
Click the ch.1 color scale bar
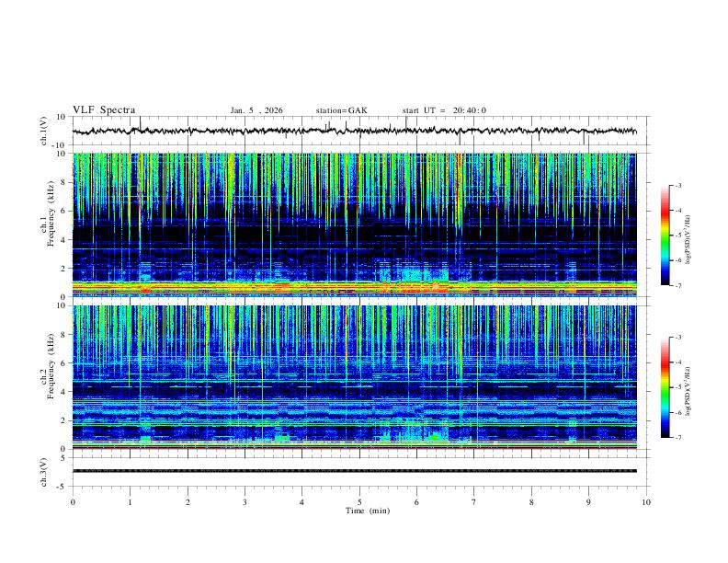point(665,236)
